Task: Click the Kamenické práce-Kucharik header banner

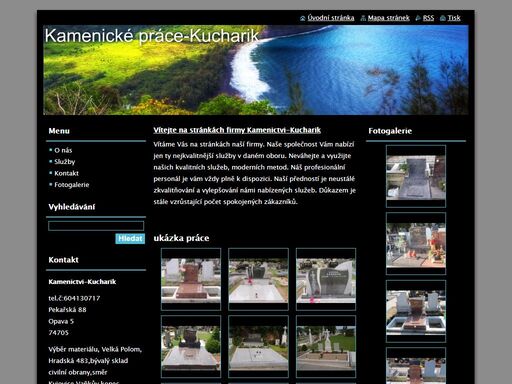Action: (256, 70)
